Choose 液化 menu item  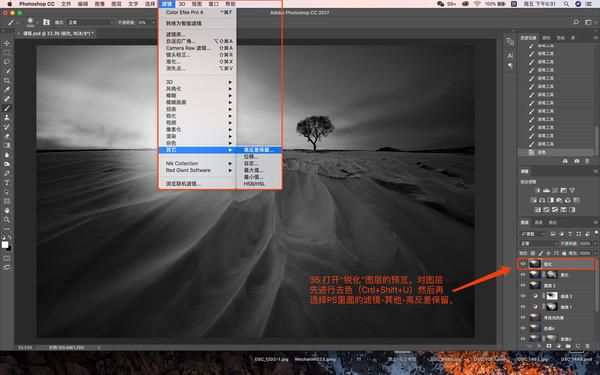pos(197,62)
